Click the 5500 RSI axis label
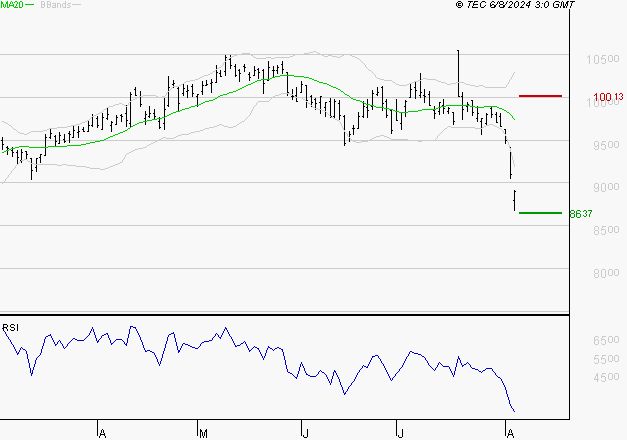 606,359
